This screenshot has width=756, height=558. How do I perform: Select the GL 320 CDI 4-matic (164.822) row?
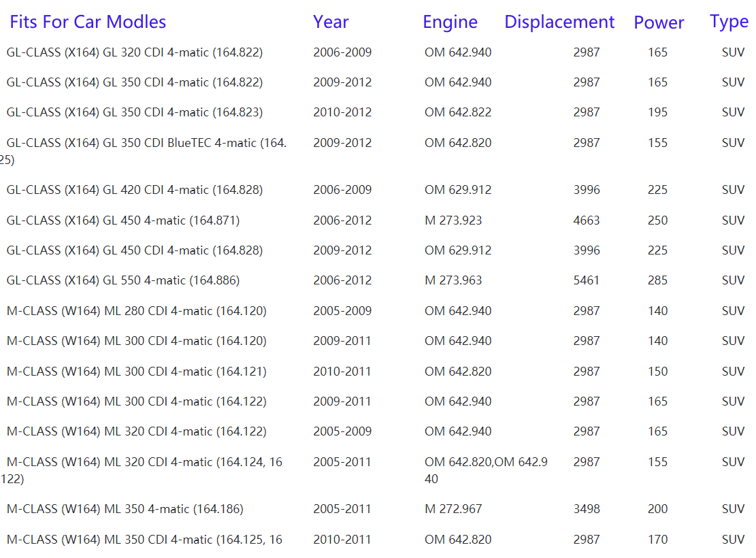click(x=135, y=52)
